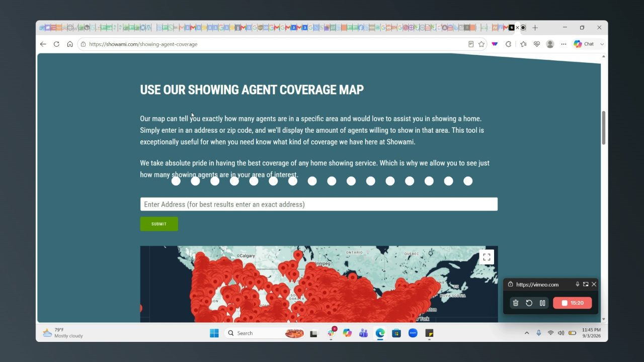Screen dimensions: 644x362
Task: Expand the Copilot Chat dropdown arrow
Action: click(602, 44)
